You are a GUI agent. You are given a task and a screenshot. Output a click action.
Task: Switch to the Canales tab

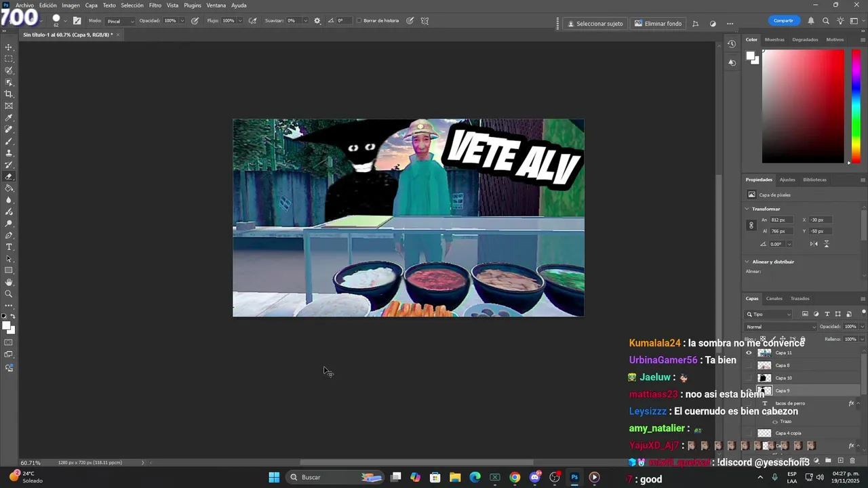point(774,298)
